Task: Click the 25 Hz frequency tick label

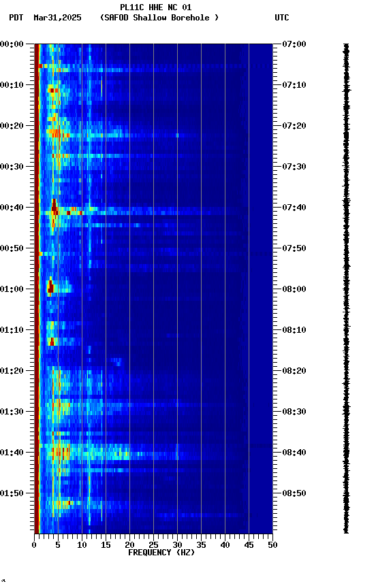Action: click(153, 545)
